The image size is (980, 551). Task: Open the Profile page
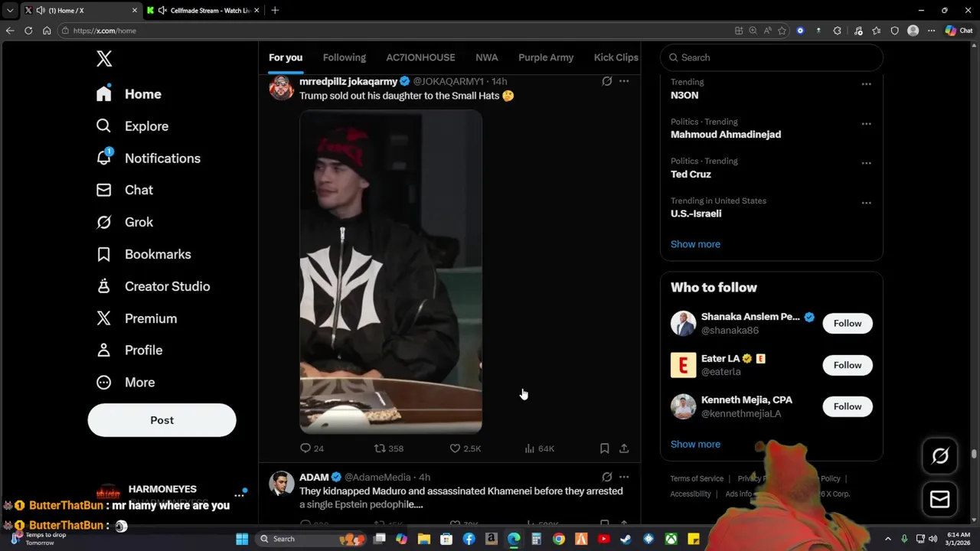pyautogui.click(x=129, y=350)
